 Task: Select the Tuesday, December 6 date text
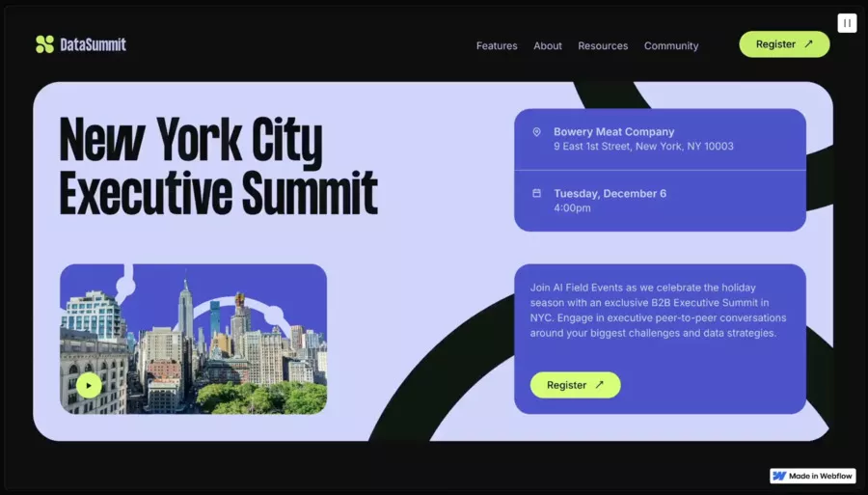click(x=610, y=193)
